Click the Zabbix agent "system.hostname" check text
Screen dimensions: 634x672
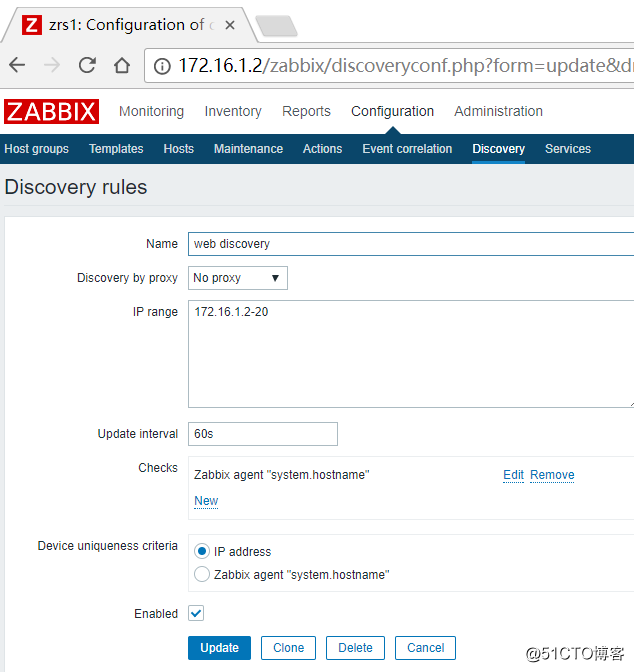point(281,475)
